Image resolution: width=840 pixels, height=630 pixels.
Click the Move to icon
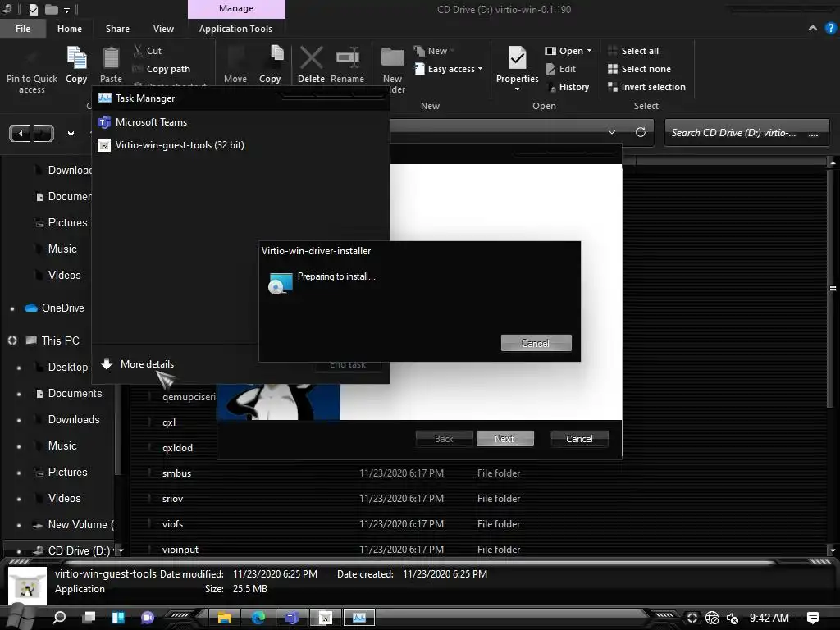coord(235,58)
